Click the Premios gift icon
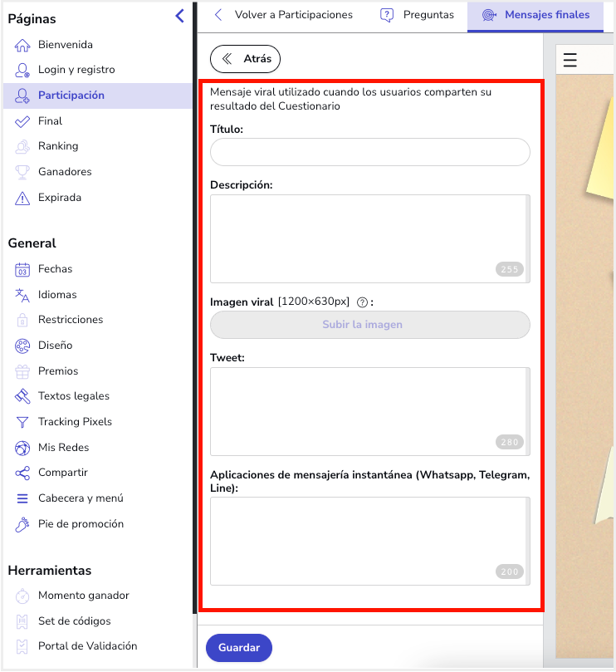 (22, 371)
